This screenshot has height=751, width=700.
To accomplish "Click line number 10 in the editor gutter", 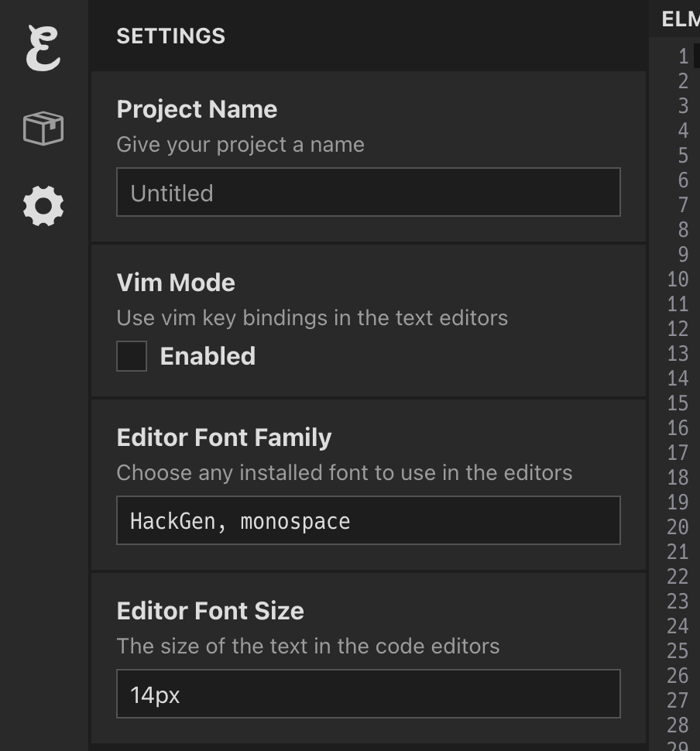I will click(678, 279).
